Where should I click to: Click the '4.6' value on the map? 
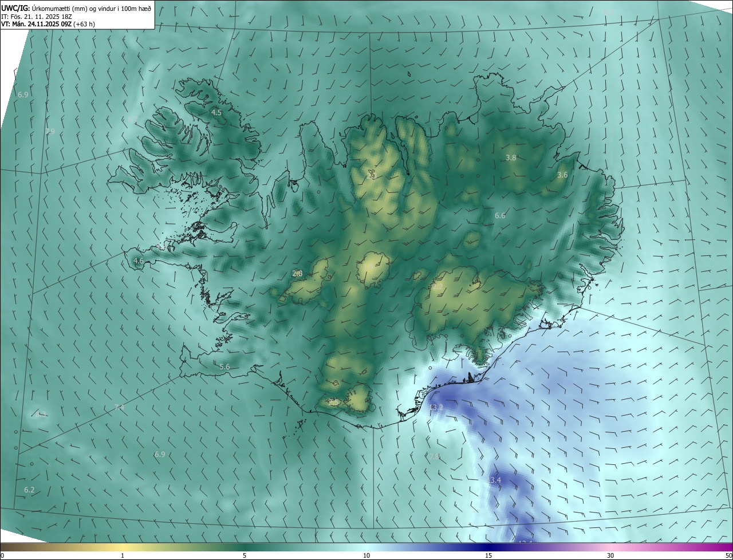(x=139, y=261)
